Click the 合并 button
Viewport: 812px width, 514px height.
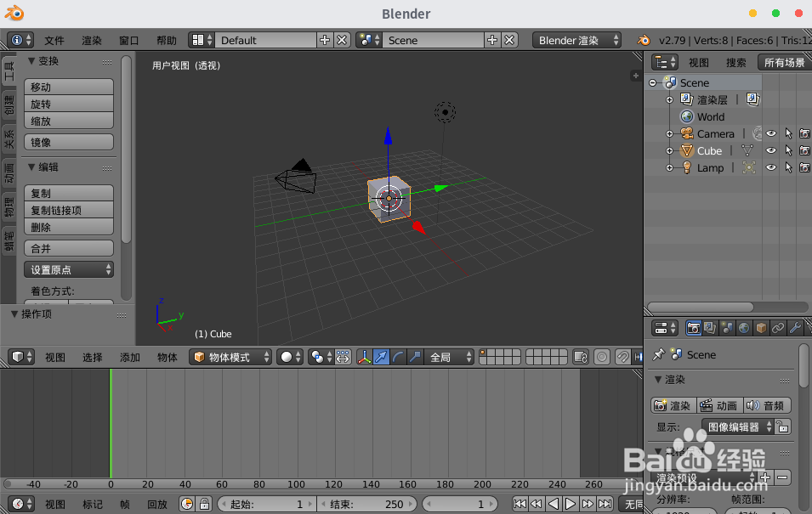coord(69,248)
